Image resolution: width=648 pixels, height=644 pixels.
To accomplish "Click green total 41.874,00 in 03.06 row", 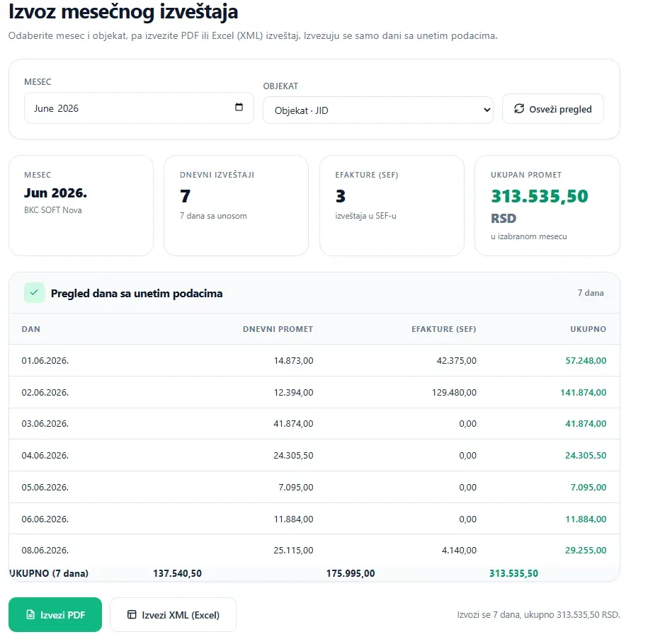I will point(586,424).
